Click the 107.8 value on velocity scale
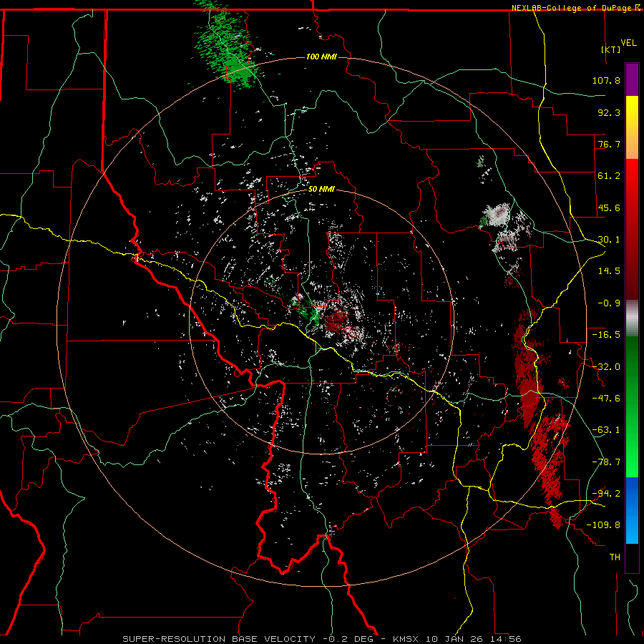This screenshot has width=644, height=644. [606, 80]
